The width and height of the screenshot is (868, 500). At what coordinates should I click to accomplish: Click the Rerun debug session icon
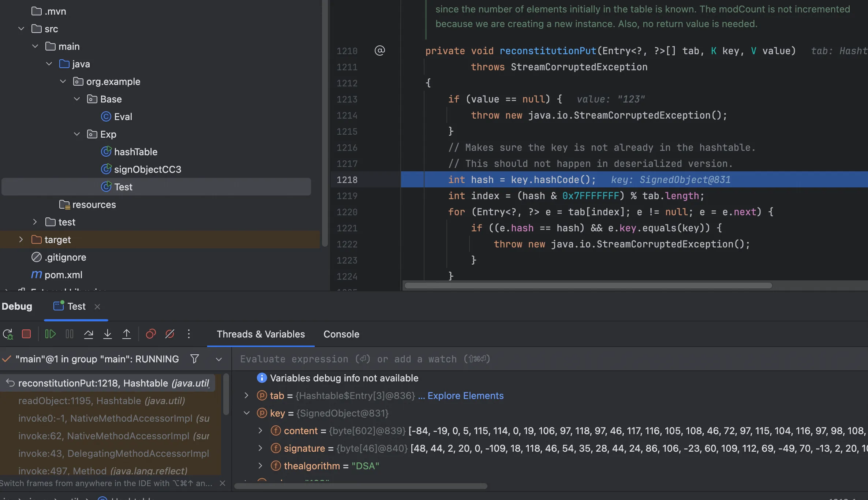coord(8,334)
